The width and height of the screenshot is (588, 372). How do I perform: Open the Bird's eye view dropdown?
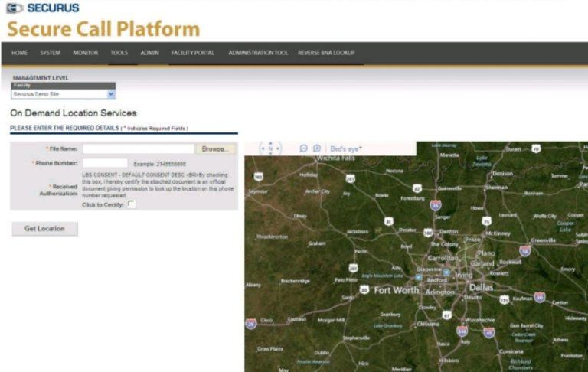346,148
